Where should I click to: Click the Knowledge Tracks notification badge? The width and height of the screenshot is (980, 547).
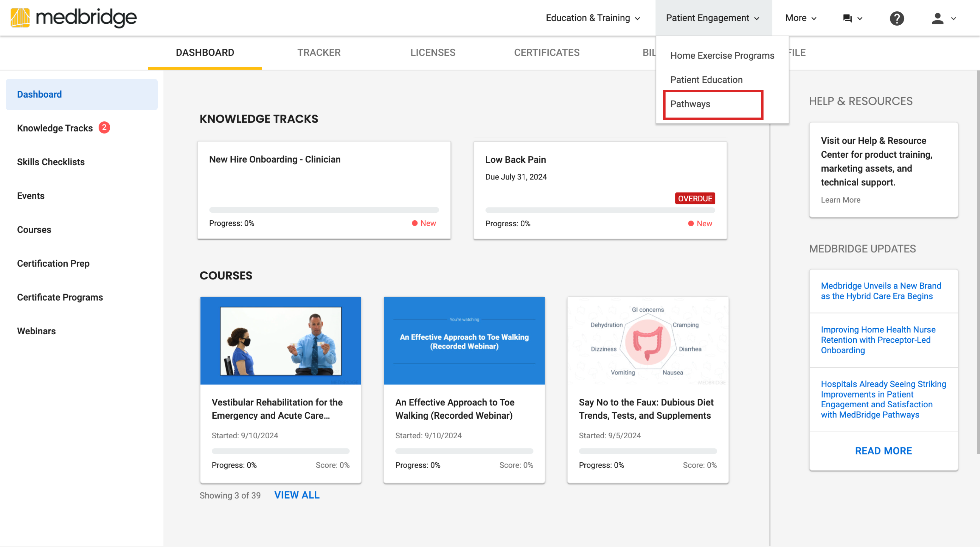104,128
